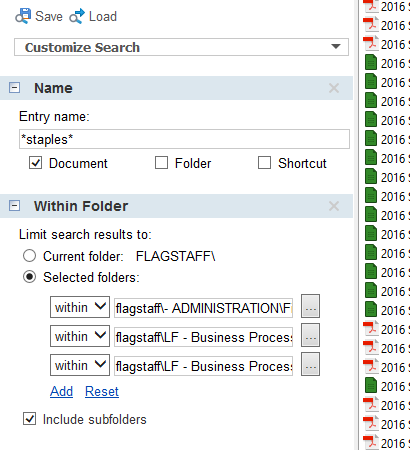Remove the Within Folder search section
The height and width of the screenshot is (450, 410).
(x=334, y=206)
